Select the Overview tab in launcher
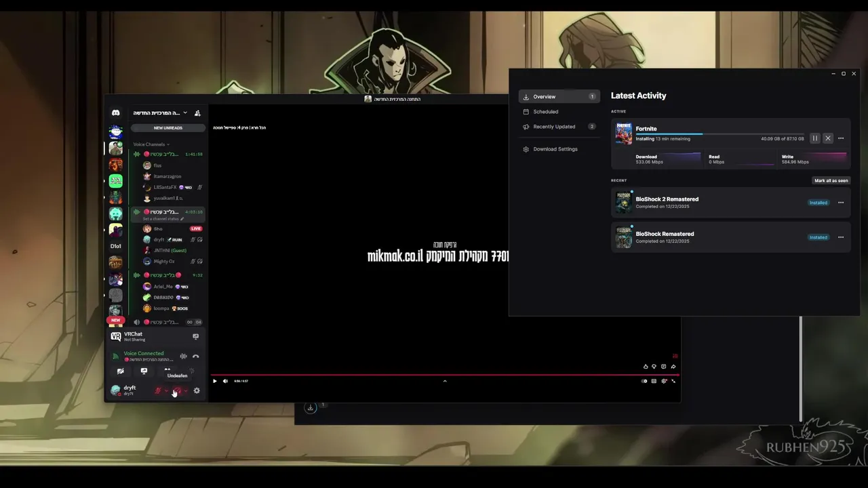The height and width of the screenshot is (488, 868). pyautogui.click(x=559, y=97)
